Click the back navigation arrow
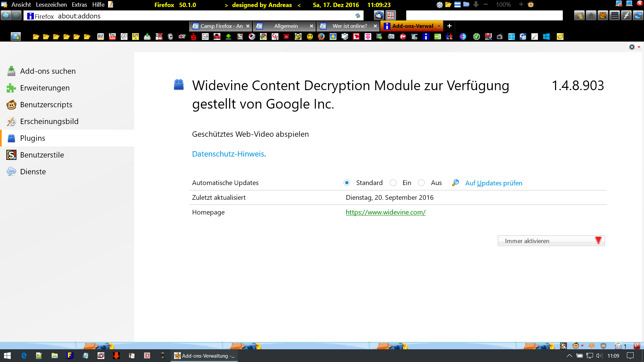 pos(6,15)
